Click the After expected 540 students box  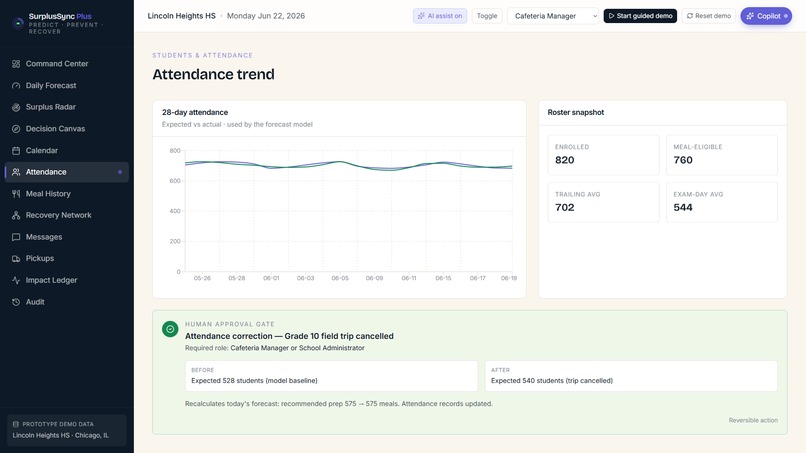tap(631, 376)
